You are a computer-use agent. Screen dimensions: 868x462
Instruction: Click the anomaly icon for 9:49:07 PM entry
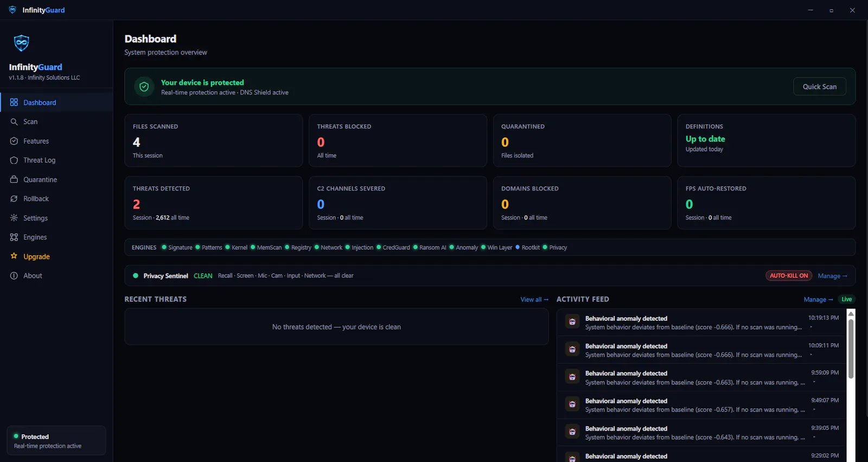(x=572, y=404)
